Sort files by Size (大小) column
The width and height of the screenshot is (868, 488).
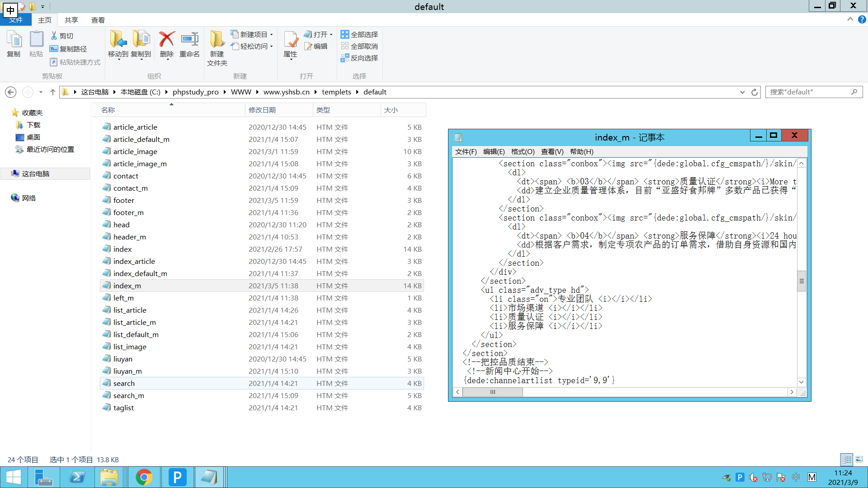click(403, 110)
